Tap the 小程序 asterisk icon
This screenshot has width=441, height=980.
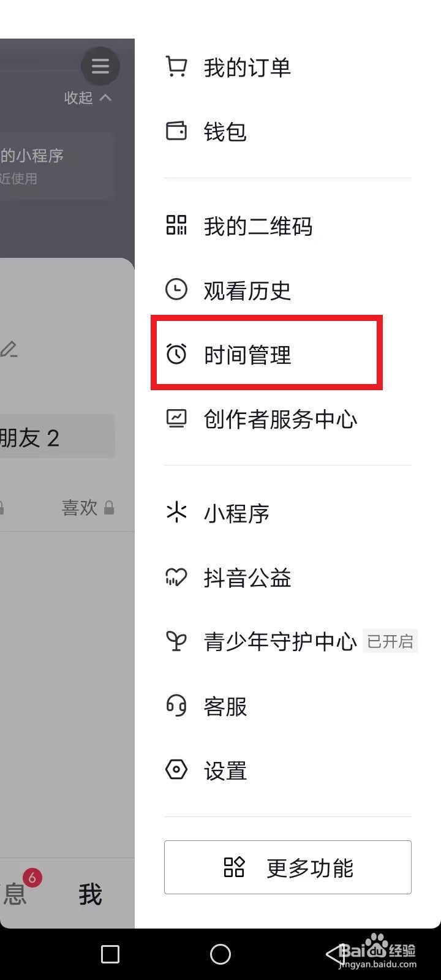[176, 513]
